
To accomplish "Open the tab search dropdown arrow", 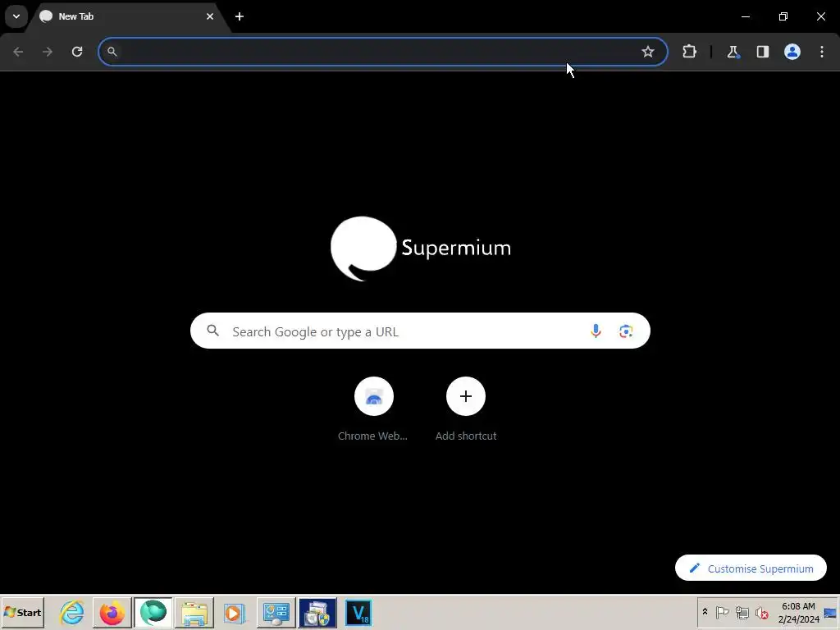I will tap(16, 16).
